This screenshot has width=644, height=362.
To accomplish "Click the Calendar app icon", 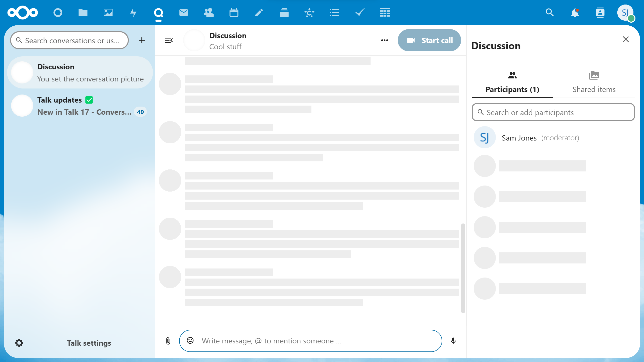I will (x=234, y=12).
